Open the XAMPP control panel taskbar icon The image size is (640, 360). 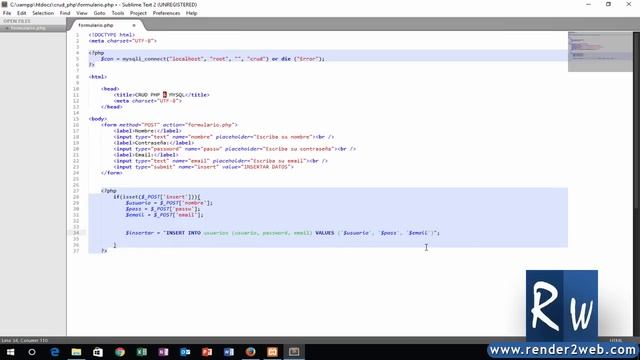point(272,352)
